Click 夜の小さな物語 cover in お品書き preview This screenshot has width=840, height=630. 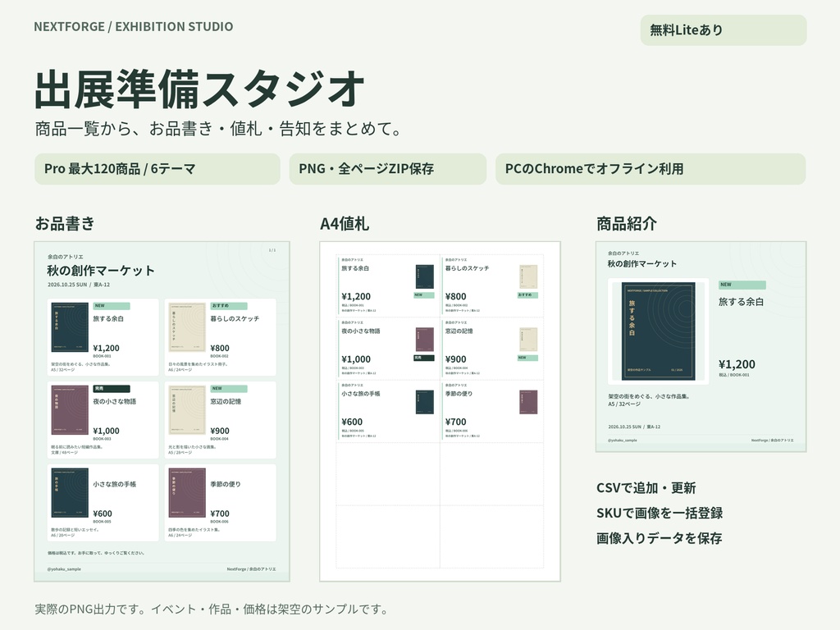click(x=70, y=410)
